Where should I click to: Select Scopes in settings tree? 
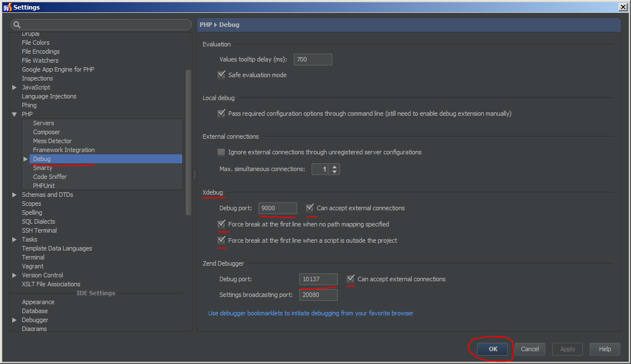[x=31, y=204]
